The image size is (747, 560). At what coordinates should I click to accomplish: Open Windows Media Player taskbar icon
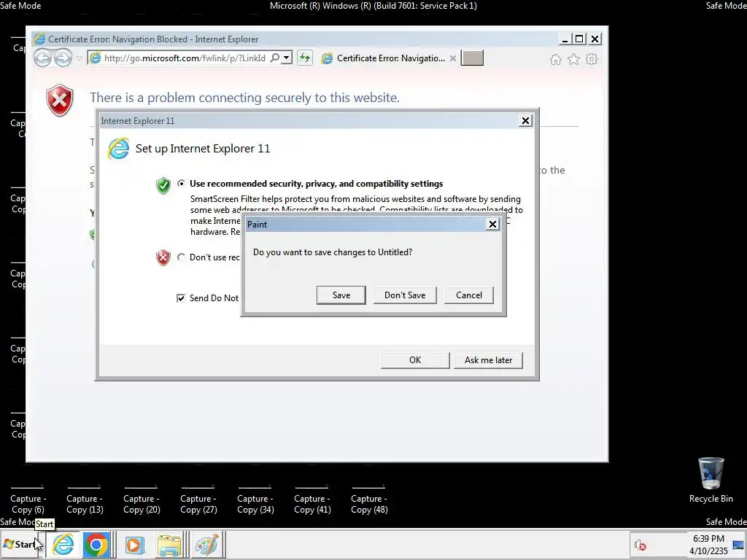click(134, 545)
